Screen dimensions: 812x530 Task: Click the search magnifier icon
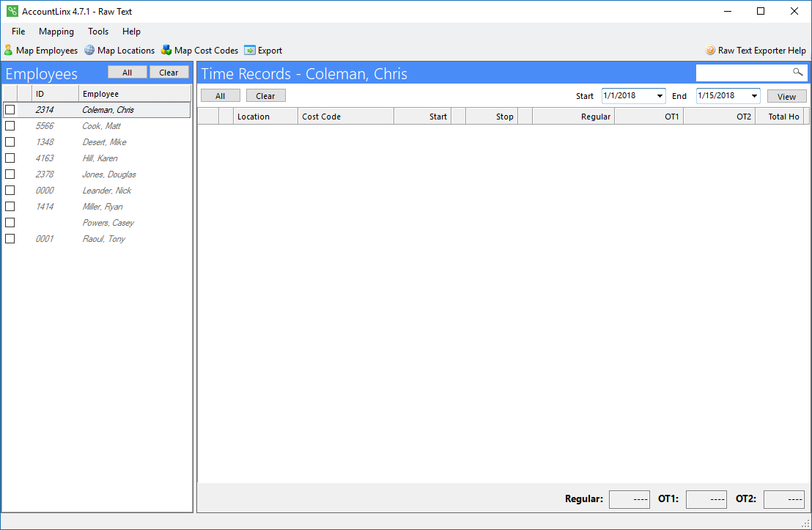pos(798,73)
